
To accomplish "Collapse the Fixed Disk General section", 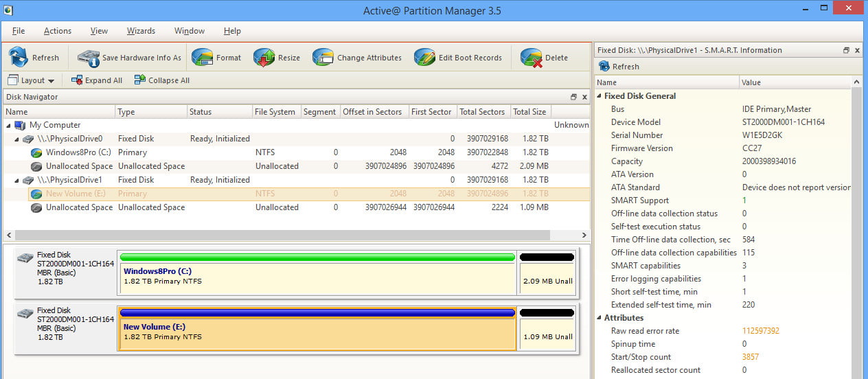I will [x=599, y=96].
